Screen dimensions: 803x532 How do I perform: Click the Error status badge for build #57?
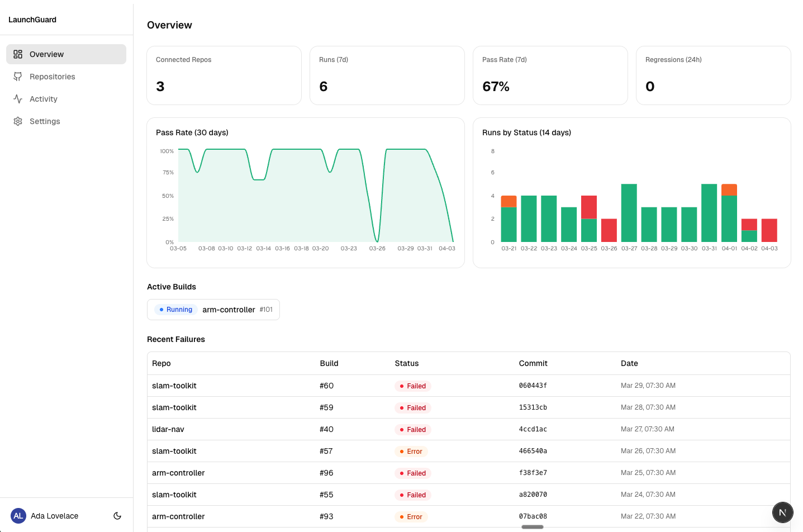pos(411,452)
